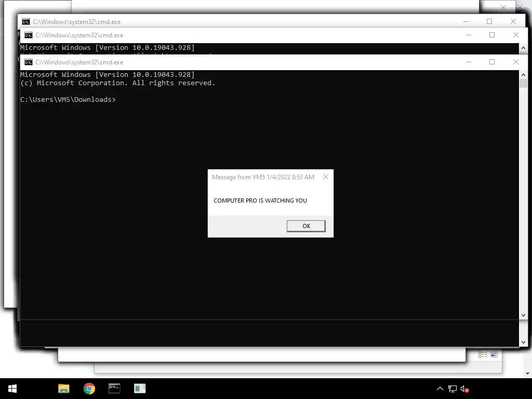The width and height of the screenshot is (532, 399).
Task: Click the muted volume tray icon
Action: tap(464, 389)
